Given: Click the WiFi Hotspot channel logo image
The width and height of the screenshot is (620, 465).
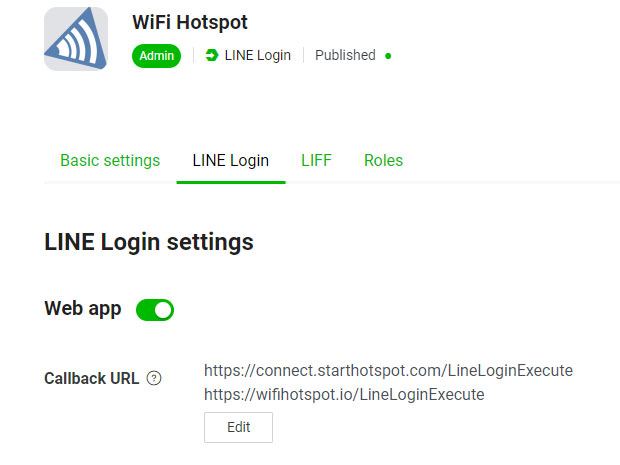Looking at the screenshot, I should [x=76, y=39].
